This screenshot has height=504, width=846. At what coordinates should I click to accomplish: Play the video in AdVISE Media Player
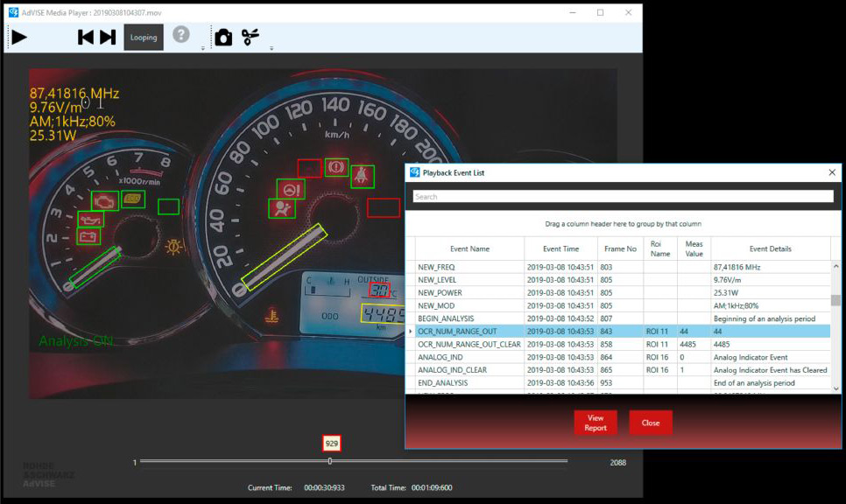point(19,38)
